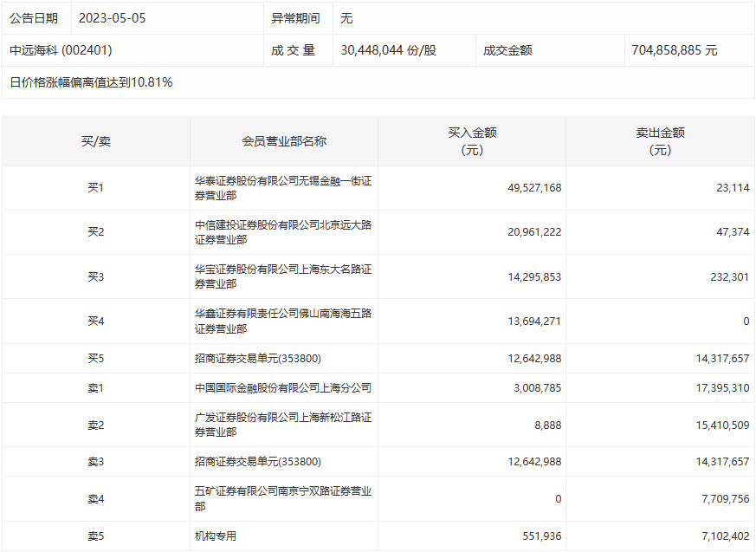Click the 卖出金额(元) column header
Image resolution: width=756 pixels, height=552 pixels.
click(x=660, y=141)
